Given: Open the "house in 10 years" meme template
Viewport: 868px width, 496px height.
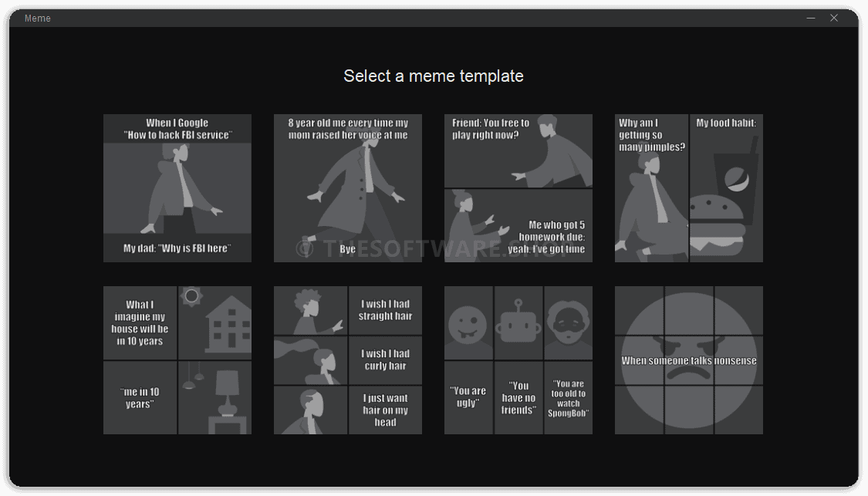Looking at the screenshot, I should [177, 359].
